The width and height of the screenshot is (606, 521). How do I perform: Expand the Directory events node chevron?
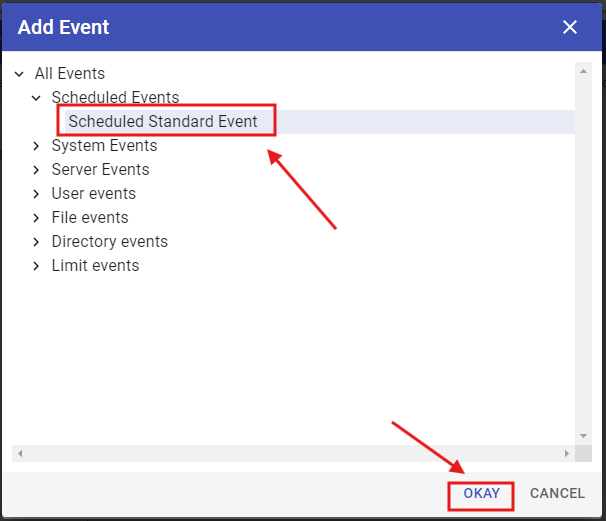pyautogui.click(x=37, y=242)
